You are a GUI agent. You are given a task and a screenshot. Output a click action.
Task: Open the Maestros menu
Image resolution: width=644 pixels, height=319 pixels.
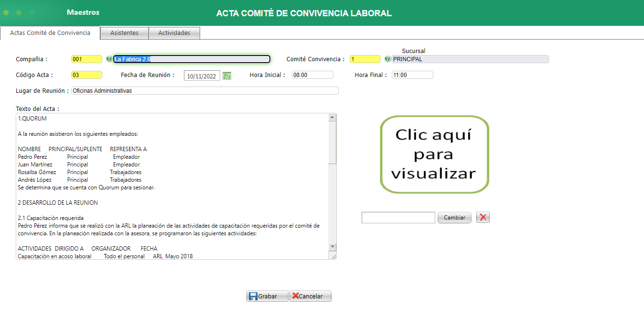[x=82, y=13]
